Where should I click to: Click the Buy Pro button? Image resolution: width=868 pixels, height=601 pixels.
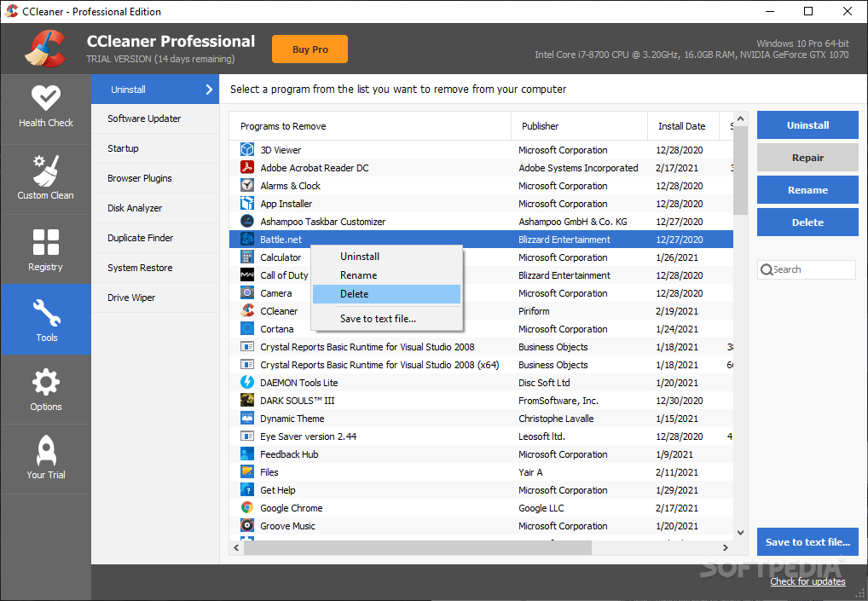310,49
